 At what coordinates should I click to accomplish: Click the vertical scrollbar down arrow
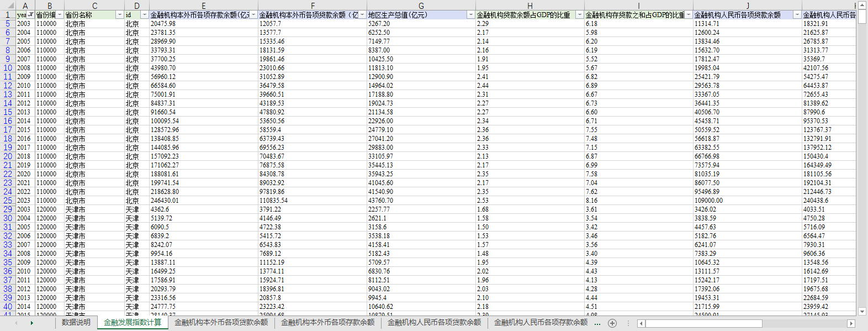862,312
